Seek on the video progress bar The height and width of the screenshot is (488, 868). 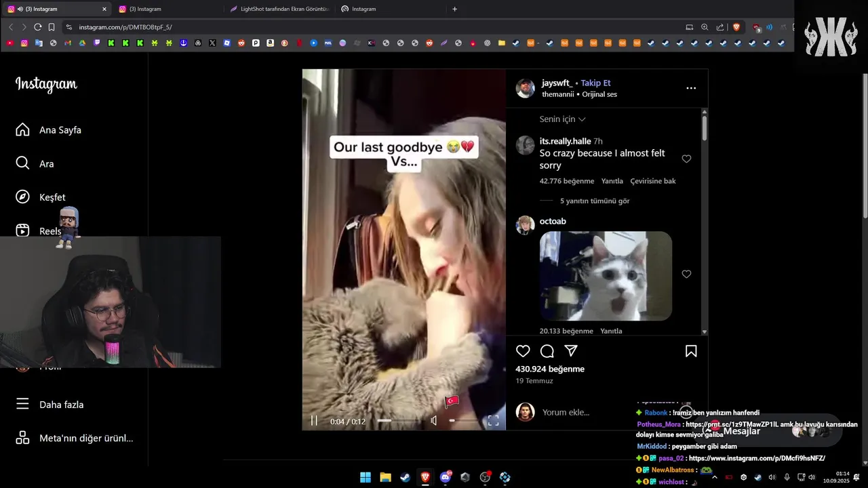click(397, 421)
